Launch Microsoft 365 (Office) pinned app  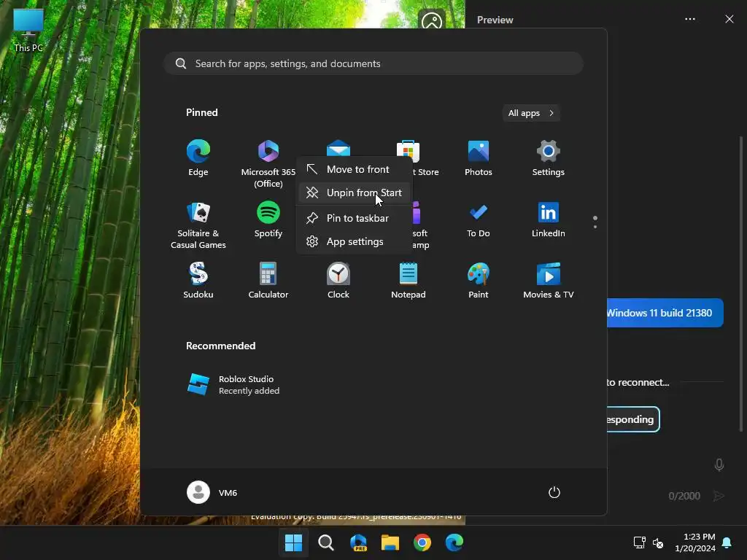coord(268,164)
